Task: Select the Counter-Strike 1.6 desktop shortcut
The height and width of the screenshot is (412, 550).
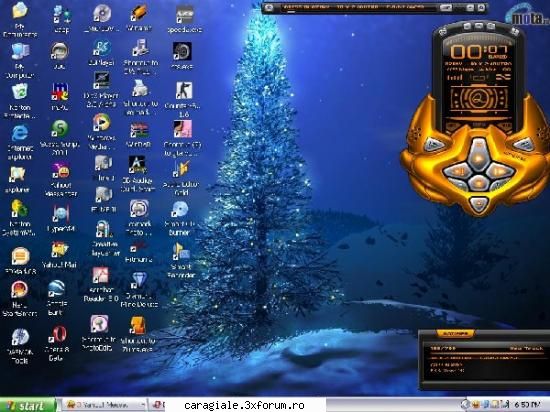Action: coord(184,91)
